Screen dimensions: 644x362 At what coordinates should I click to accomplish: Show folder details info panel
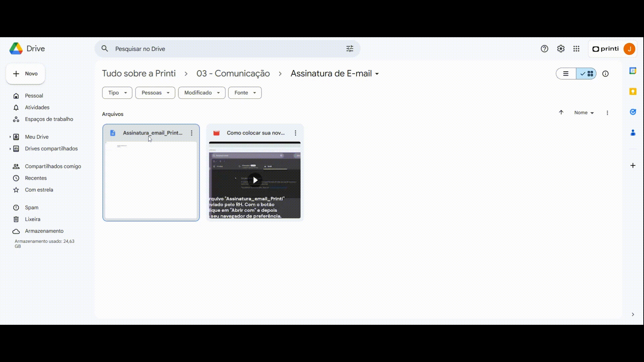605,74
